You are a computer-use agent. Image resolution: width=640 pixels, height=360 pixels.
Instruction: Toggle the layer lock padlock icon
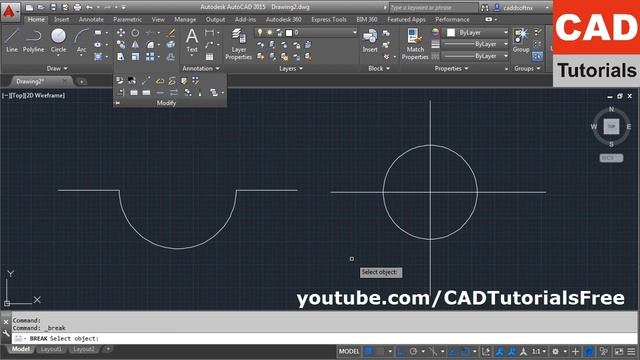pyautogui.click(x=280, y=32)
